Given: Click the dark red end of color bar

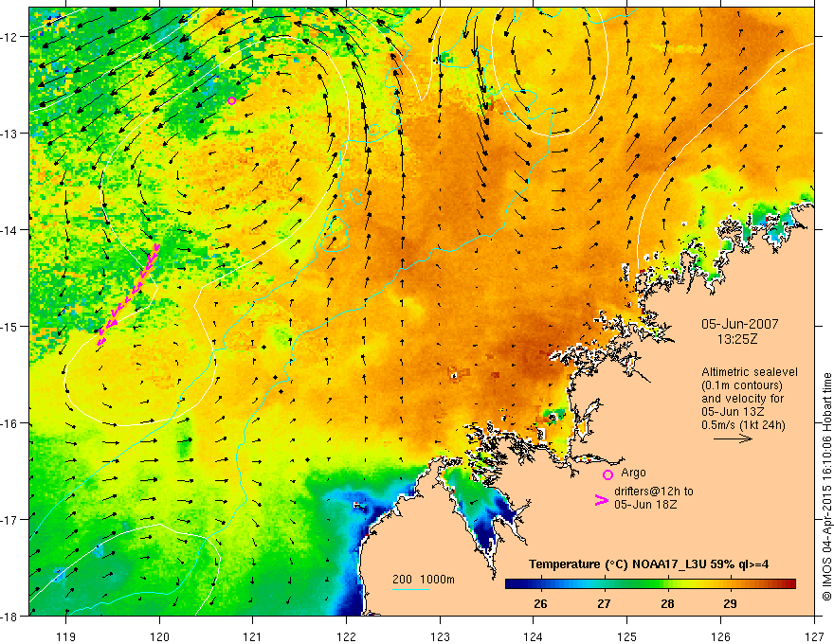Looking at the screenshot, I should (x=789, y=584).
